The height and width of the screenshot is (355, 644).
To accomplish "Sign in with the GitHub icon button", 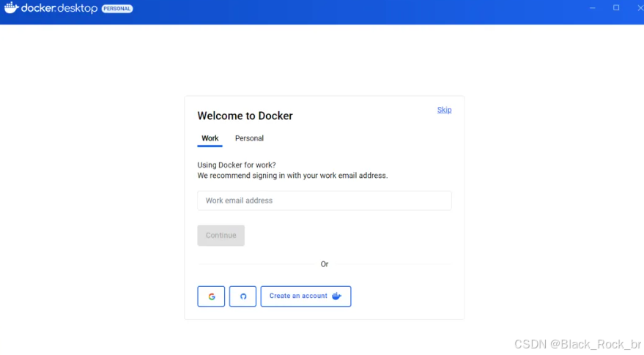I will pyautogui.click(x=243, y=296).
